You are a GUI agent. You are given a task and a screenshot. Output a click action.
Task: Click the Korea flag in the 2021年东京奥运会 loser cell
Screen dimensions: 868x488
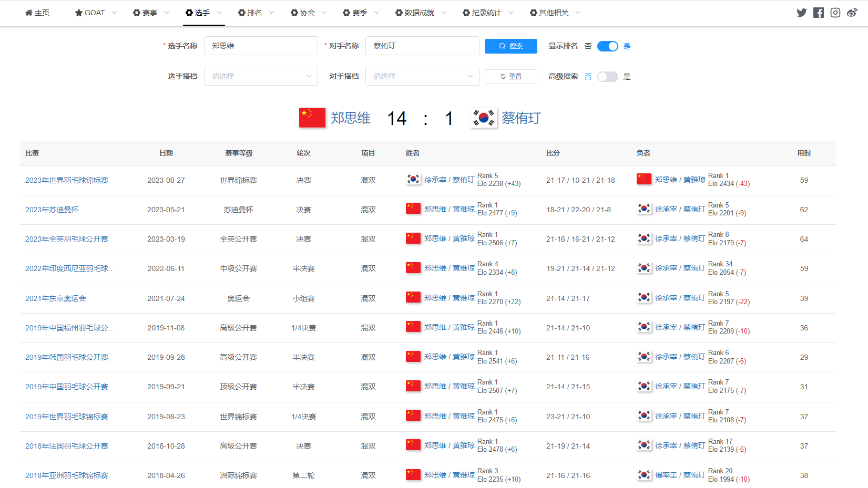(x=644, y=297)
